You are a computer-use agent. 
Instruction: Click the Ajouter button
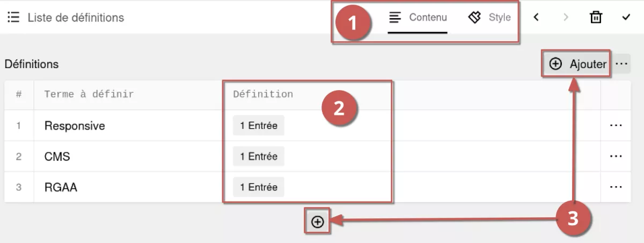tap(577, 64)
